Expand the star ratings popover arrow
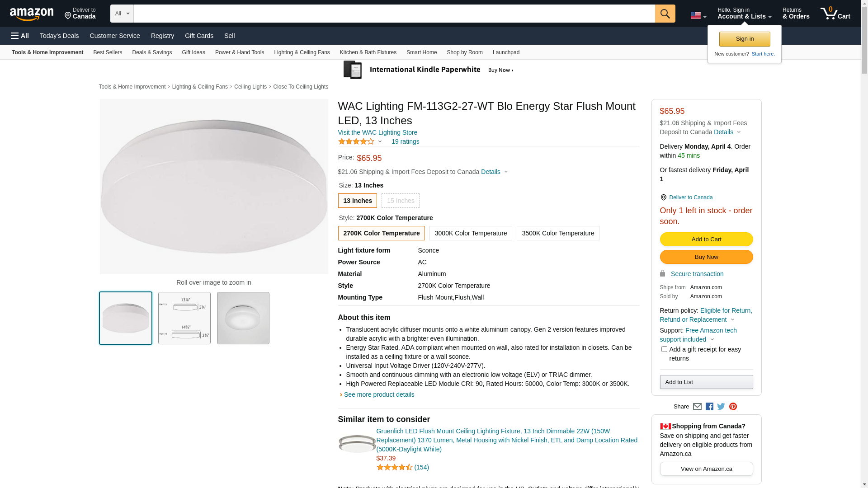This screenshot has width=868, height=488. [x=380, y=142]
